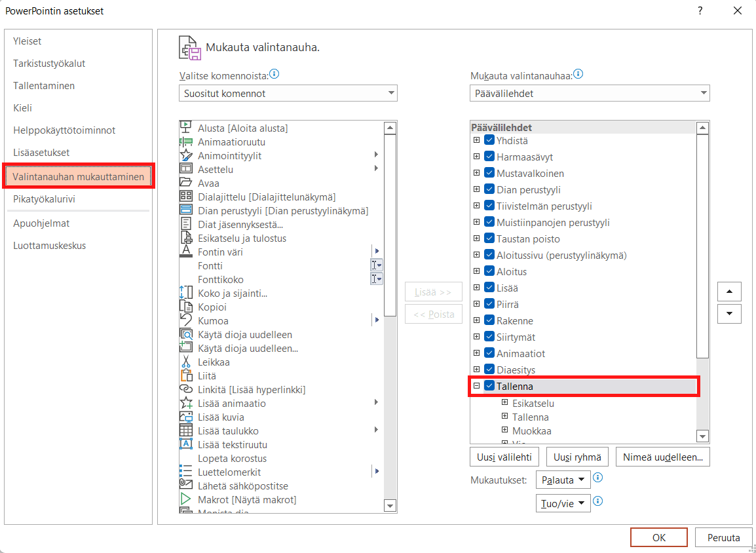The width and height of the screenshot is (756, 553).
Task: Click the Kopioi copy icon
Action: (186, 307)
